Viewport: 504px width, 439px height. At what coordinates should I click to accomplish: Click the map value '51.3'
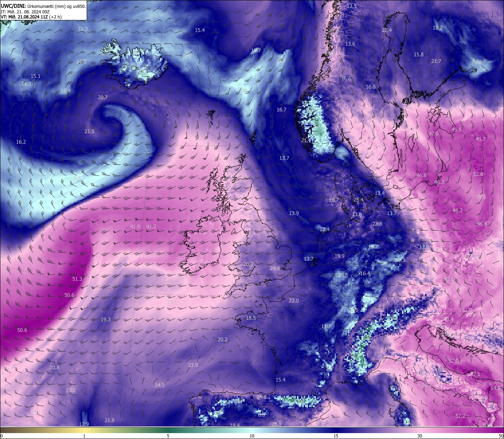(x=77, y=279)
